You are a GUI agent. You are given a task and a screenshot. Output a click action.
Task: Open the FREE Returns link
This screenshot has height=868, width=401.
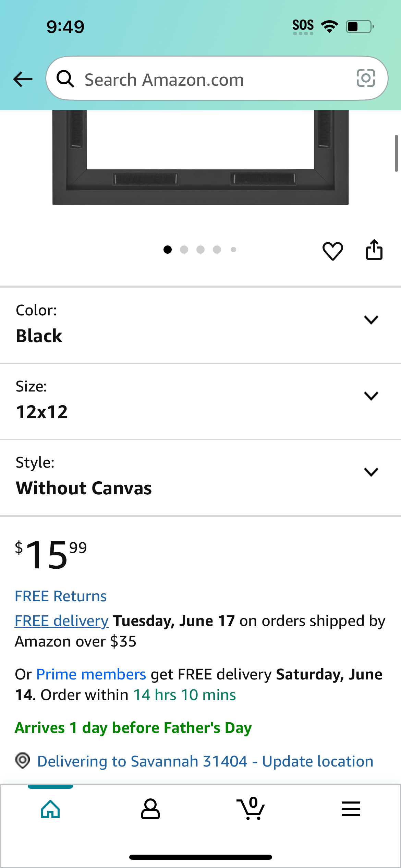coord(61,596)
